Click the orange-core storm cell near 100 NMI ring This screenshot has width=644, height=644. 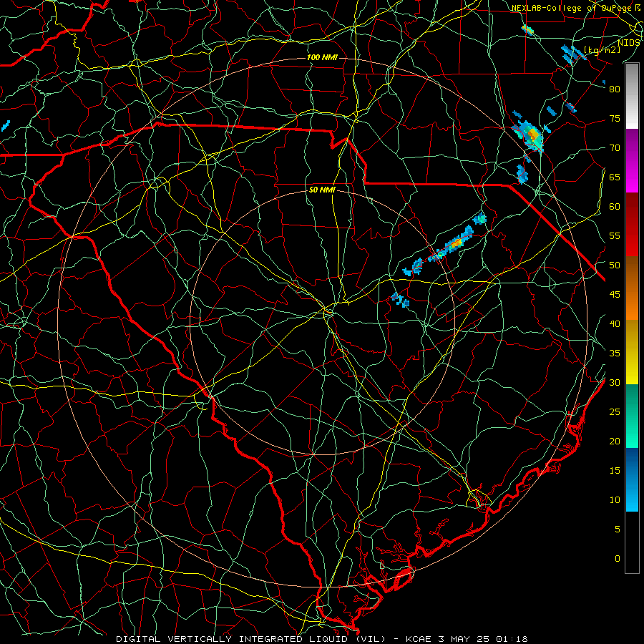(x=532, y=135)
